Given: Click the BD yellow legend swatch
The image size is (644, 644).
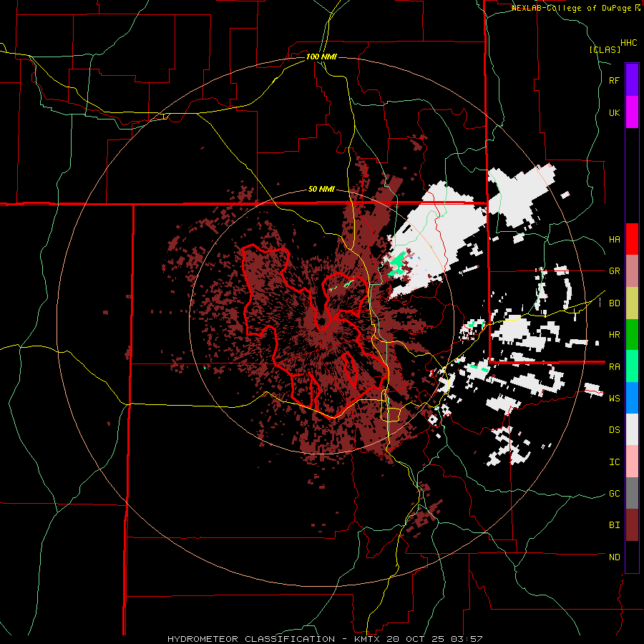Looking at the screenshot, I should point(632,303).
